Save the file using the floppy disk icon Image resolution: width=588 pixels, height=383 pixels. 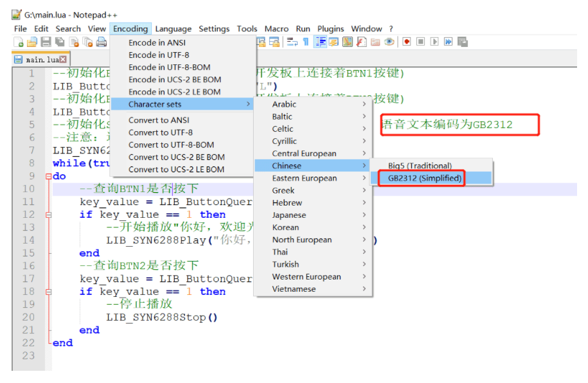[46, 42]
